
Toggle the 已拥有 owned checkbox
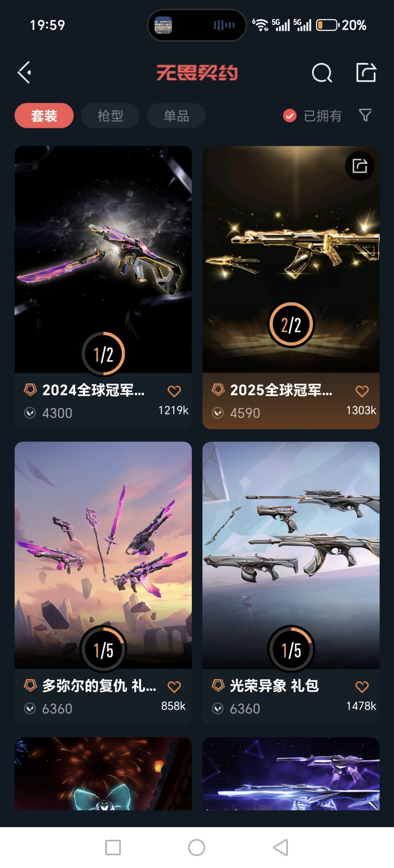[290, 116]
